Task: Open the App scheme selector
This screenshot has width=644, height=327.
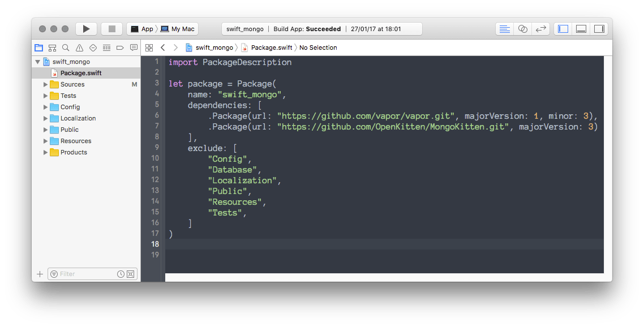Action: pyautogui.click(x=141, y=29)
